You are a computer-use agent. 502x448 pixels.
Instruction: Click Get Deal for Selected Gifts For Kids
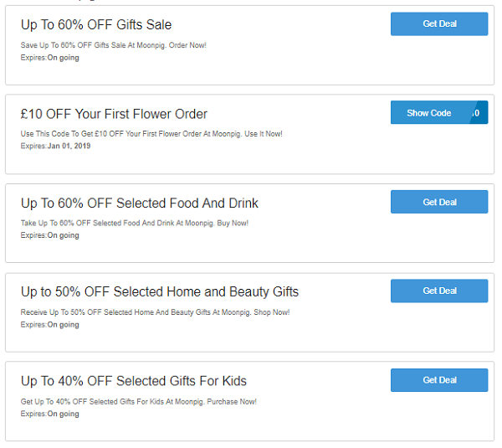point(438,380)
